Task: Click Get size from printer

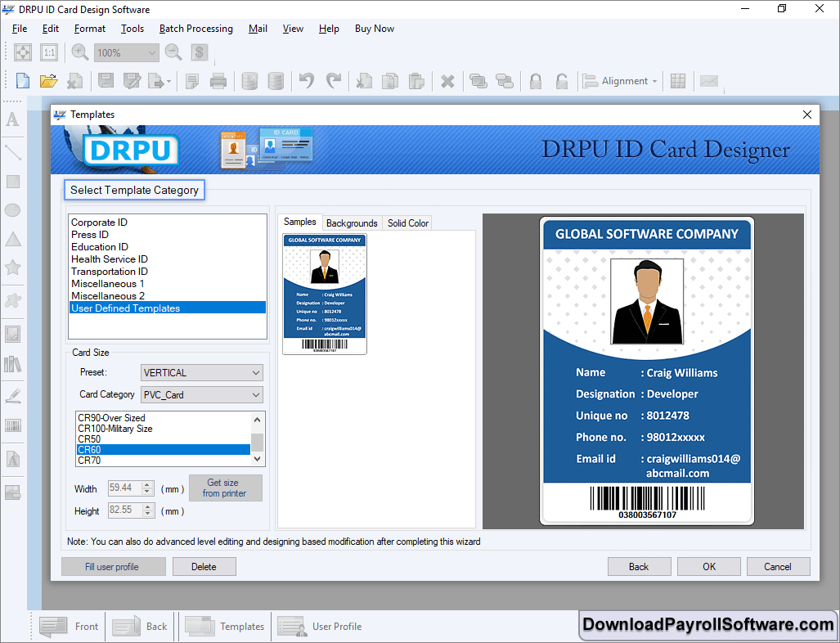Action: pyautogui.click(x=226, y=488)
